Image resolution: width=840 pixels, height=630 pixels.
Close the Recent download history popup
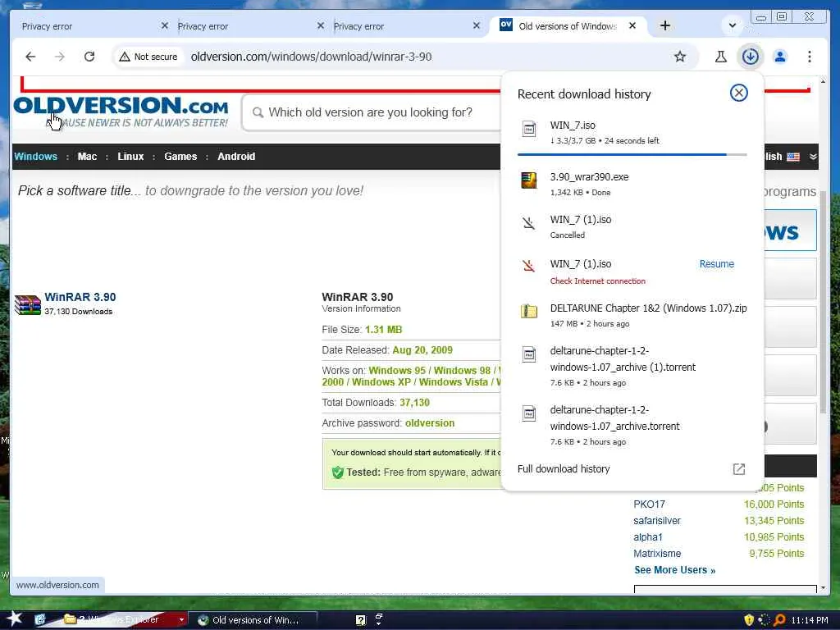(x=739, y=94)
